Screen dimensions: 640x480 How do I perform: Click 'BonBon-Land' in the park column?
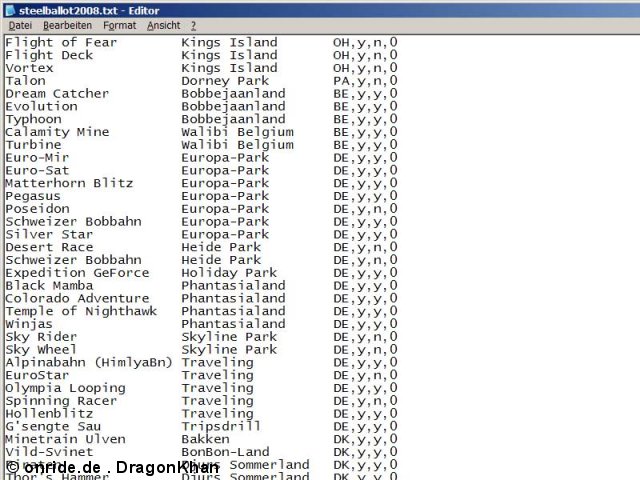tap(225, 452)
